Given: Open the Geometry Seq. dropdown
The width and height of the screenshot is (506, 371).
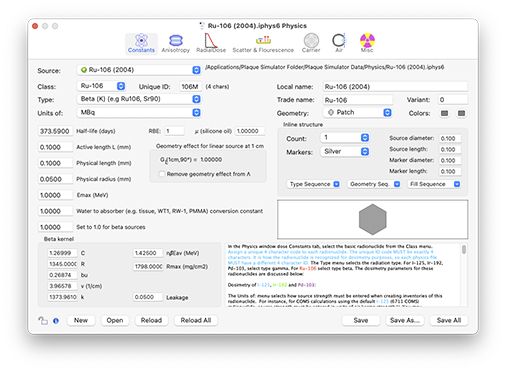Looking at the screenshot, I should [374, 184].
